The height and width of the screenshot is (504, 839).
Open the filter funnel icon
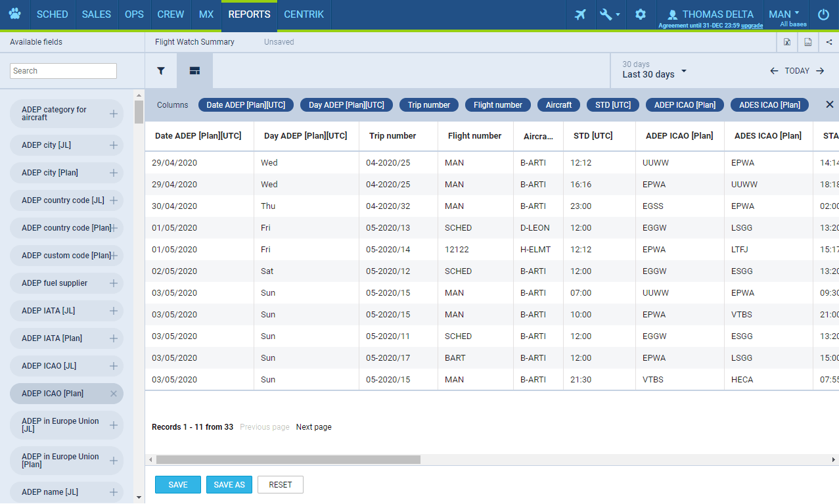pyautogui.click(x=160, y=71)
